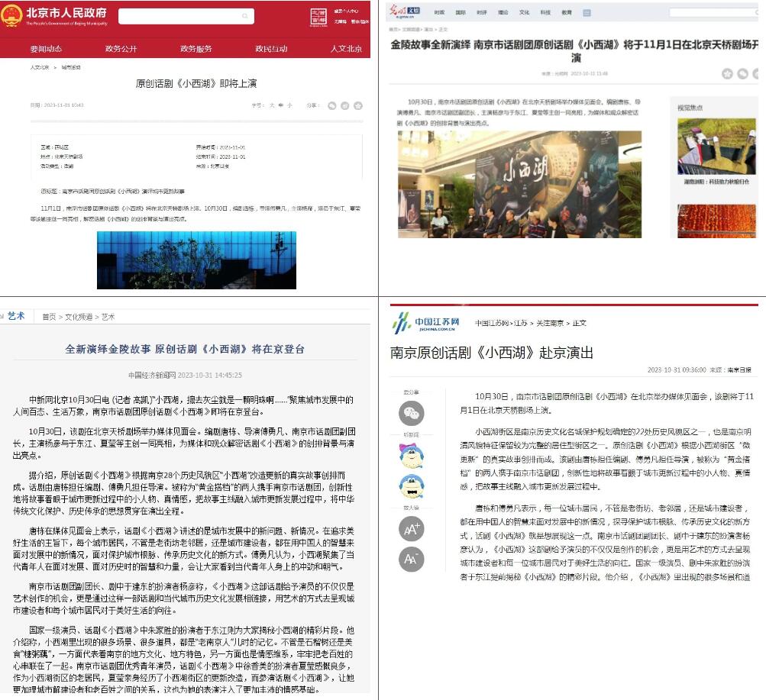Click the headline 原创话剧《小西湖》即将上演
The image size is (766, 700).
point(196,83)
